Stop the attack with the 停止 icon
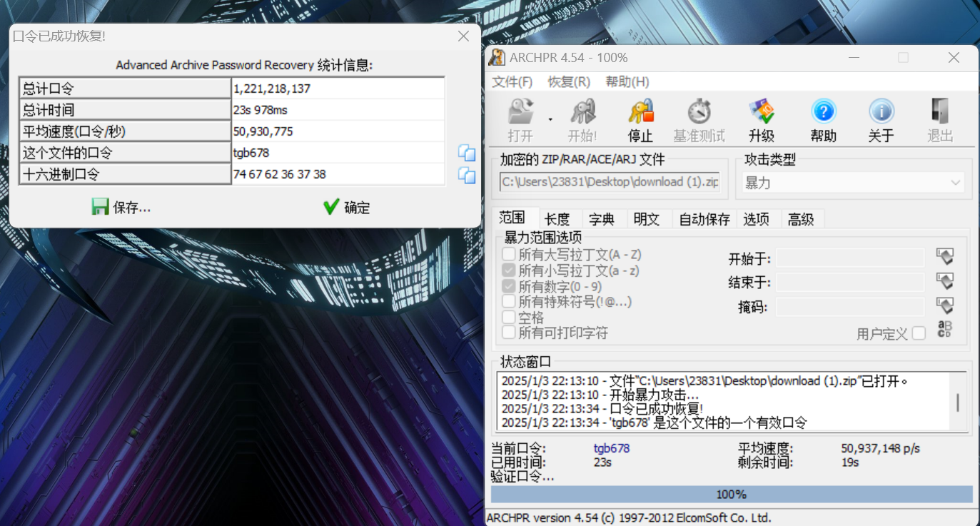 641,120
